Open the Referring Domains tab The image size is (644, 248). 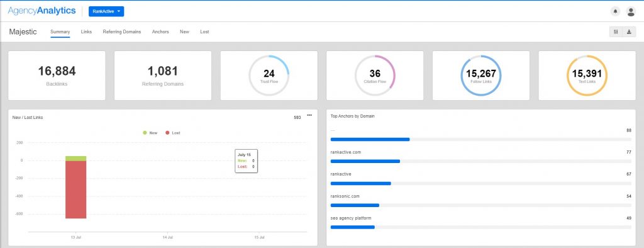coord(122,31)
